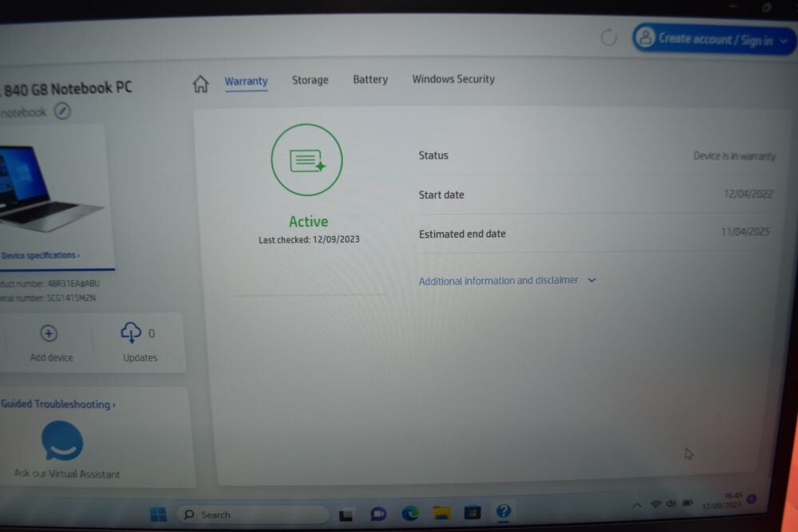The image size is (798, 532).
Task: Open the Windows Security tab
Action: (x=453, y=79)
